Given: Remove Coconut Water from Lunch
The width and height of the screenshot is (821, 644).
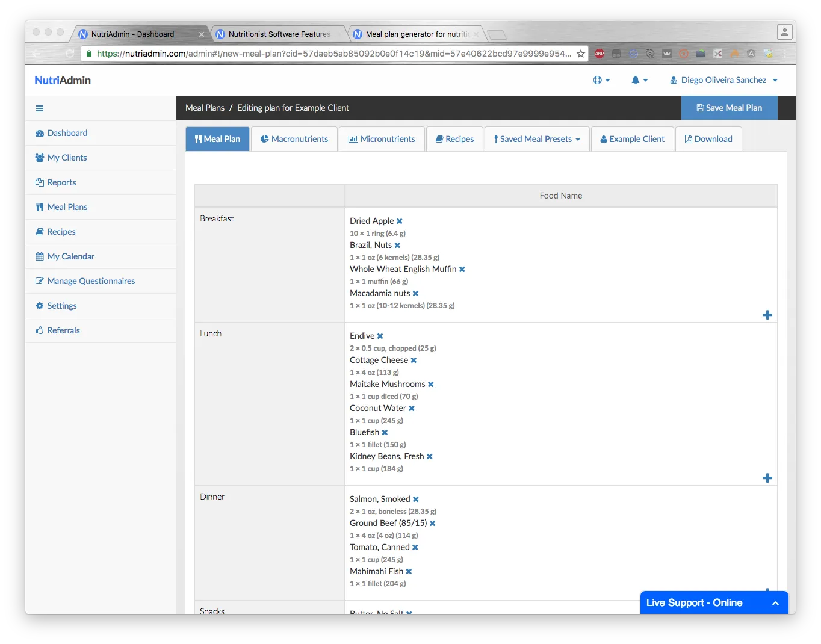Looking at the screenshot, I should pyautogui.click(x=412, y=409).
